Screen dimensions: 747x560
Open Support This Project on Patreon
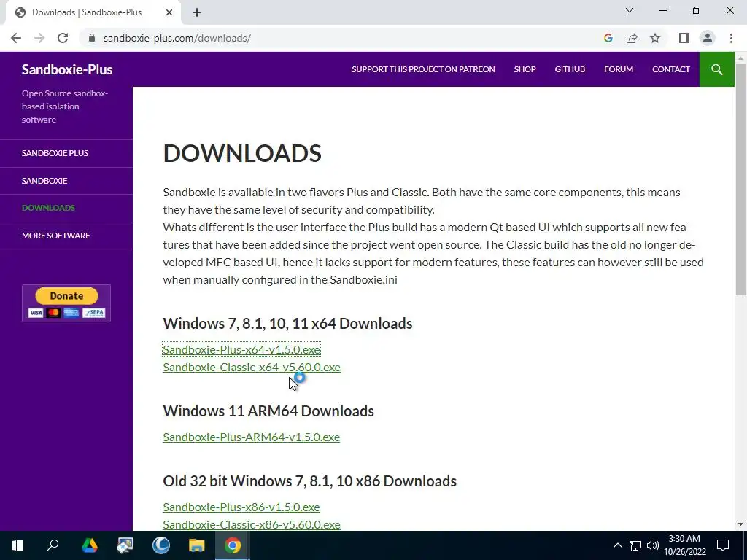click(423, 69)
